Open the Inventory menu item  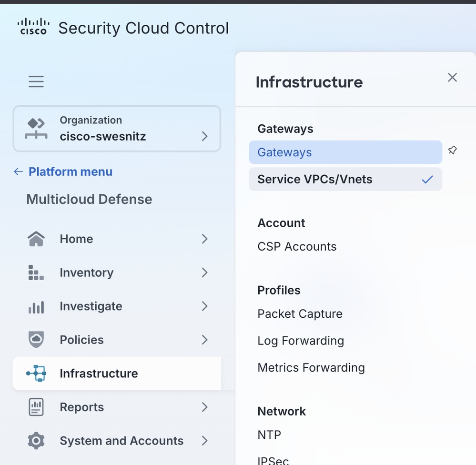click(x=117, y=273)
